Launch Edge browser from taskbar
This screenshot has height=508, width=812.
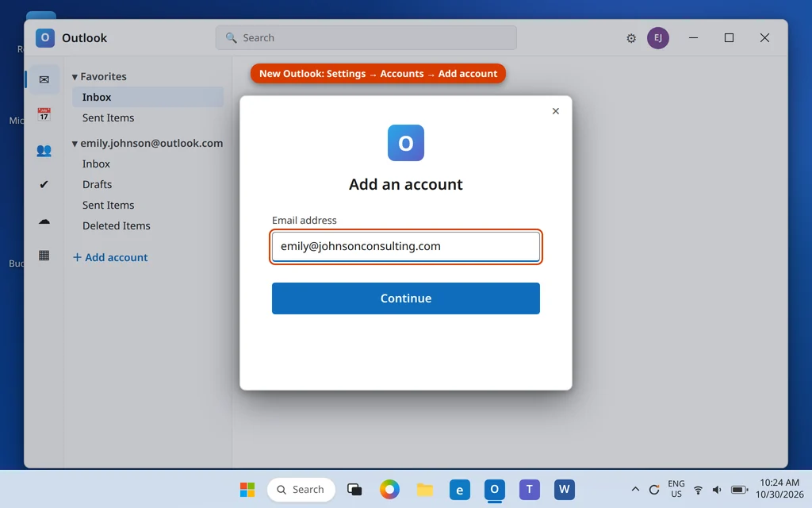point(459,489)
